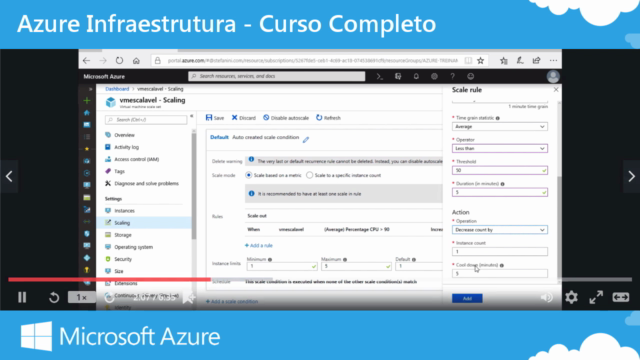This screenshot has height=360, width=640.
Task: Click Azure search resources box
Action: point(276,76)
